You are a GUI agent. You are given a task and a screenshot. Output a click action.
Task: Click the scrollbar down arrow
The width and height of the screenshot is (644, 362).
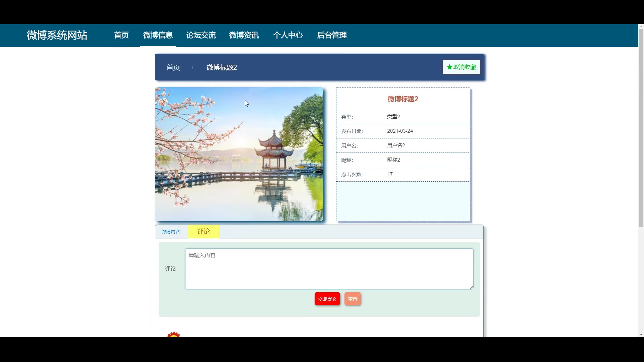pyautogui.click(x=641, y=335)
